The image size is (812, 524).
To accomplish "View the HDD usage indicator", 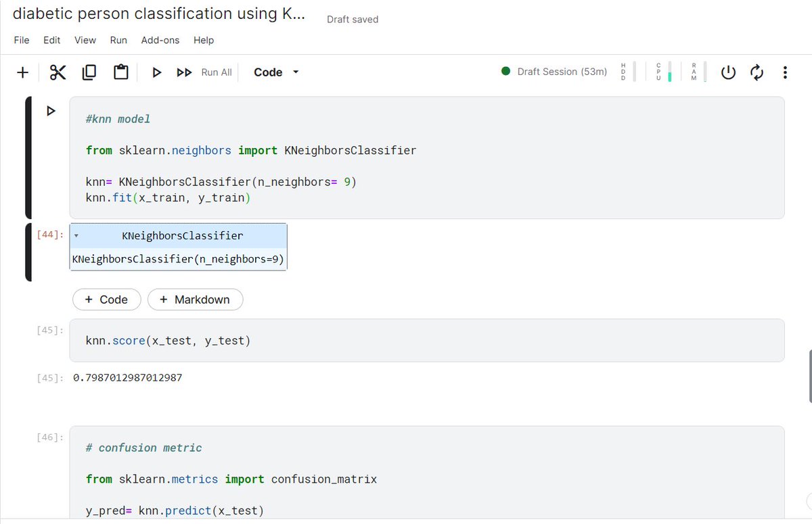I will coord(628,72).
